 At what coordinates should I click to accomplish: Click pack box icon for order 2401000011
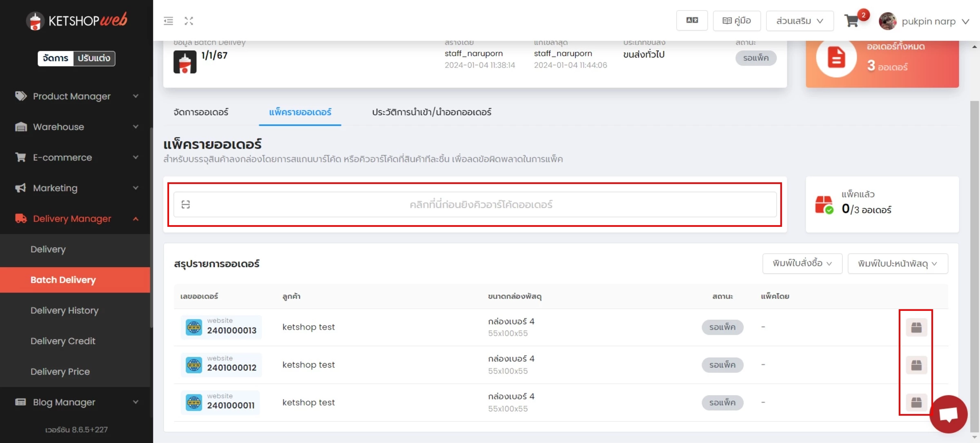coord(916,403)
